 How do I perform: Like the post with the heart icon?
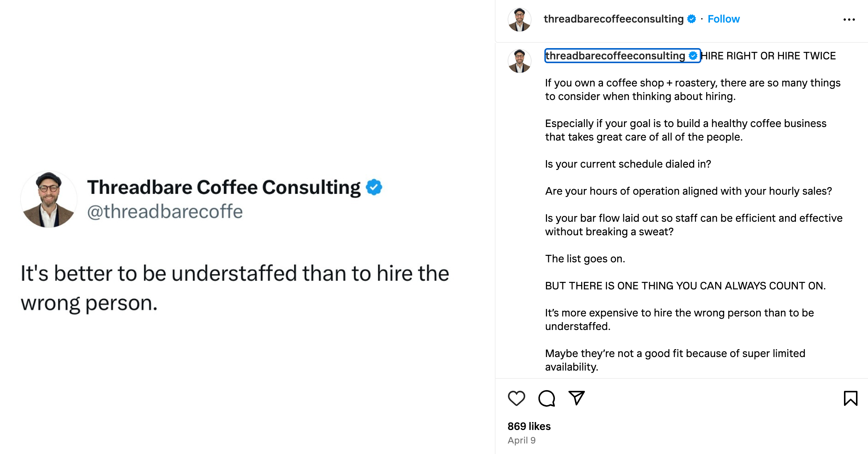[516, 398]
